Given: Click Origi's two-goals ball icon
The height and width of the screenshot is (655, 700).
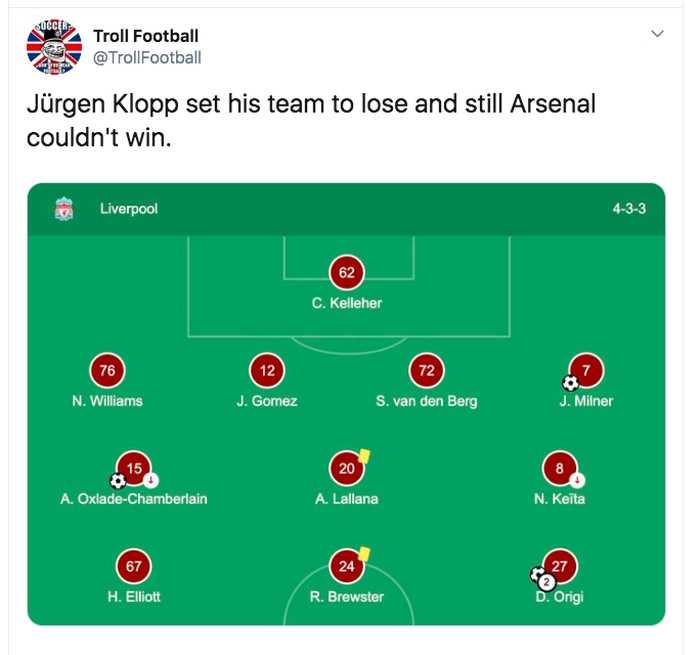Looking at the screenshot, I should tap(542, 577).
